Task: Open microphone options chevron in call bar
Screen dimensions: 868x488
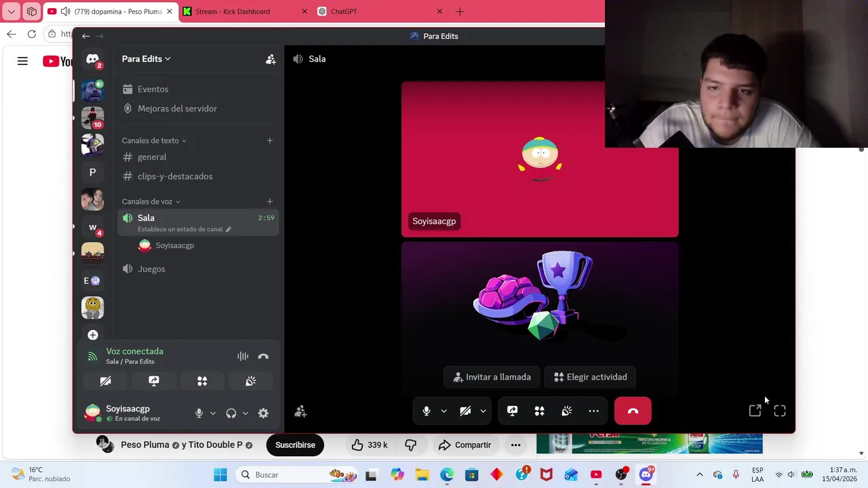Action: tap(443, 411)
